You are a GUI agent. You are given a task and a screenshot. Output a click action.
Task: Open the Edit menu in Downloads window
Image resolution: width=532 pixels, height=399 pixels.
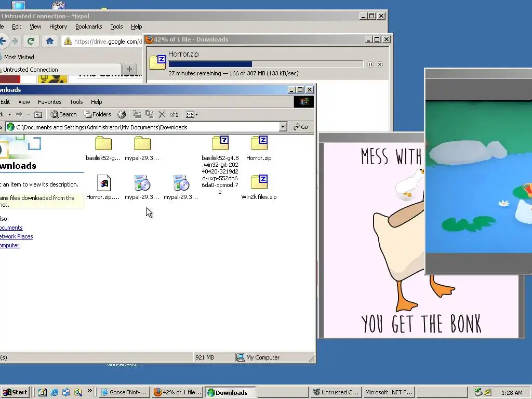click(5, 102)
